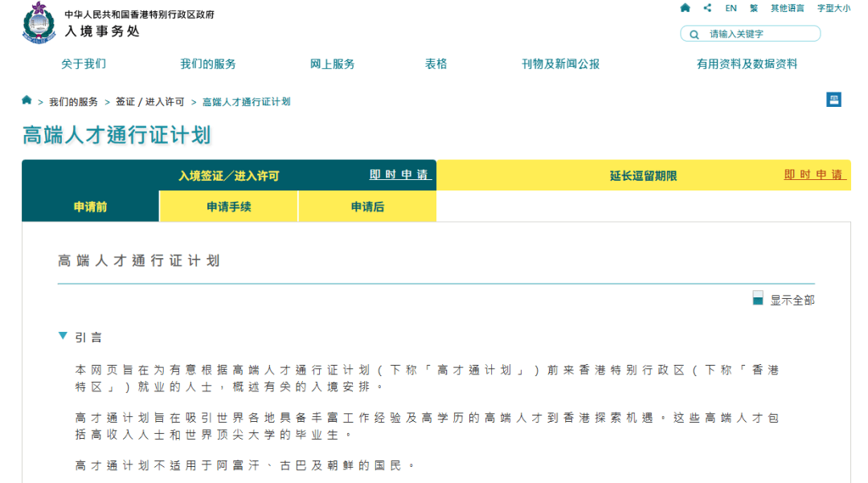Select the 申请手续 tab
Viewport: 868px width, 483px height.
pos(228,207)
